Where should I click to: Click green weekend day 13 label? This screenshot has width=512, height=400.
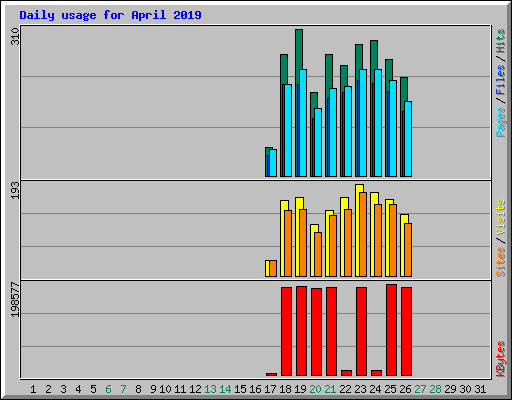(210, 389)
